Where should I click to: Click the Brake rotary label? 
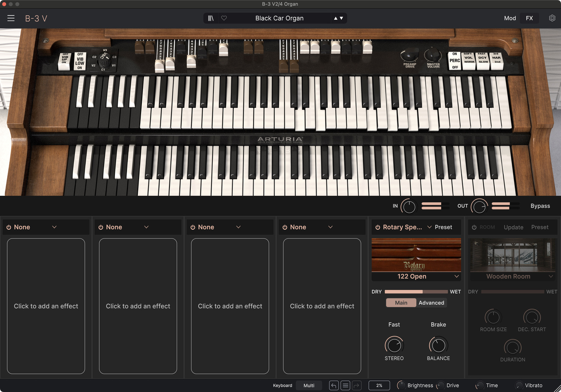[438, 324]
